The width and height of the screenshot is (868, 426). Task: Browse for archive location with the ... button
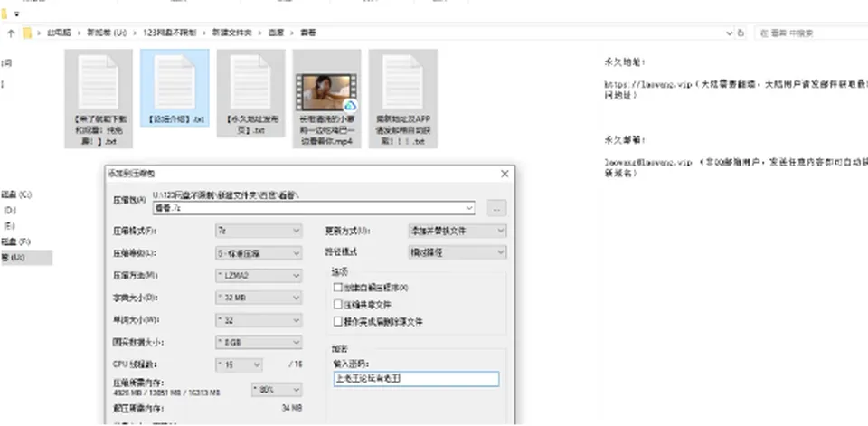tap(496, 208)
